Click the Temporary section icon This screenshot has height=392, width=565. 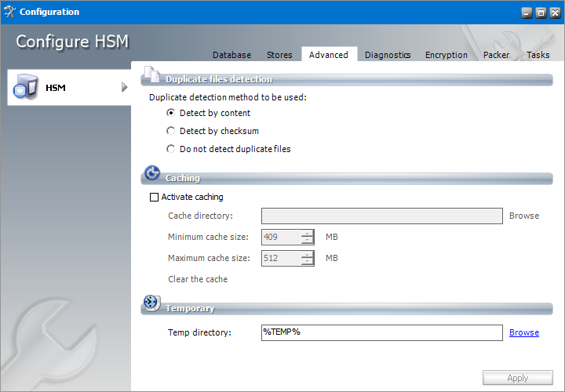pos(152,303)
